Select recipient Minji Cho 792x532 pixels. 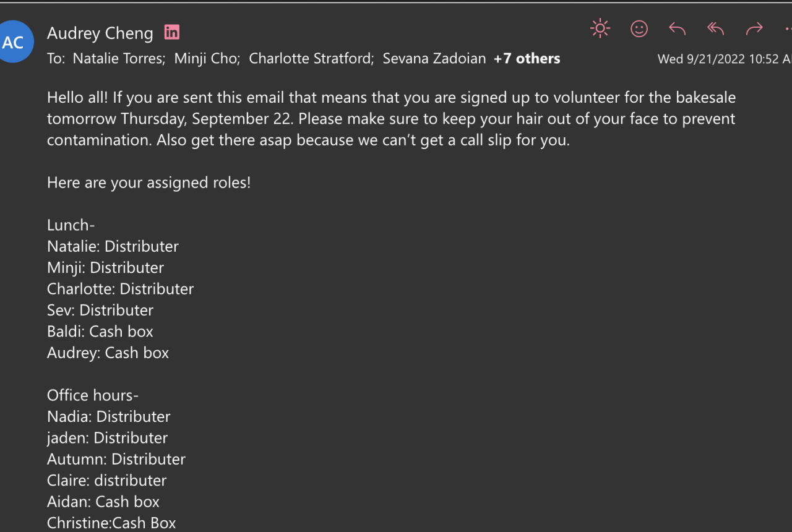(207, 59)
